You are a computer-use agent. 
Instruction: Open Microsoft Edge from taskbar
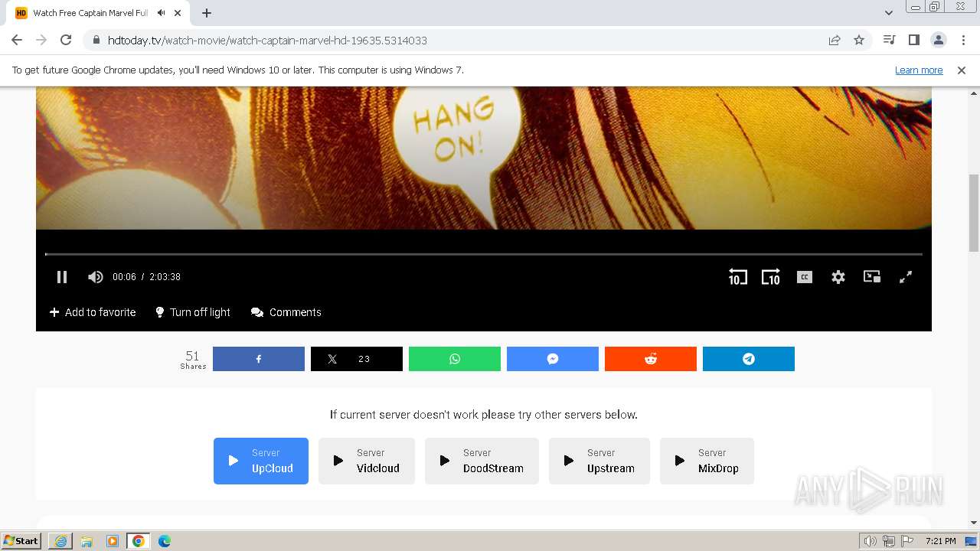coord(165,541)
